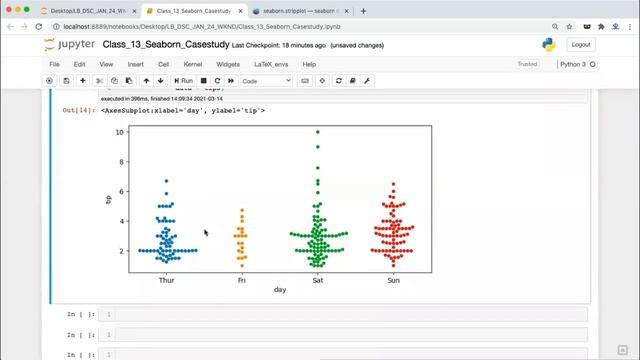The image size is (640, 360).
Task: Restart the kernel from the toolbar
Action: (217, 81)
